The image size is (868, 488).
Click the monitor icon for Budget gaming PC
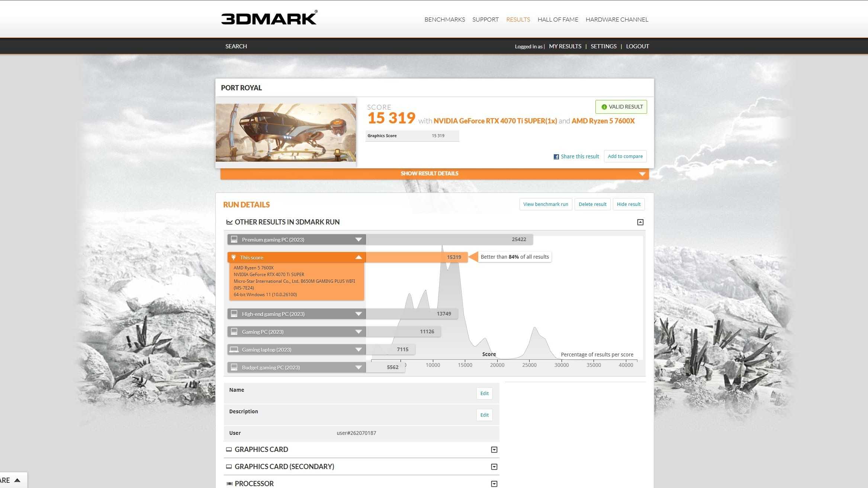(234, 367)
